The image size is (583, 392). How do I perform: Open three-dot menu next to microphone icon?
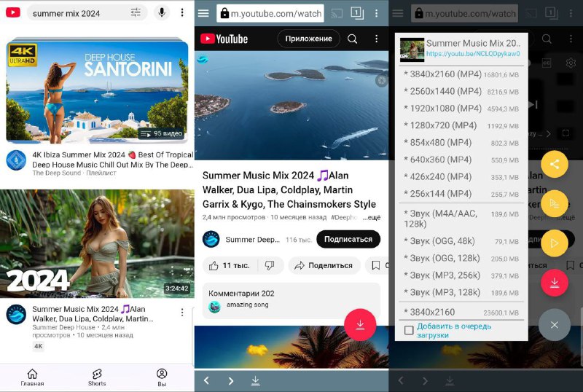(x=182, y=12)
